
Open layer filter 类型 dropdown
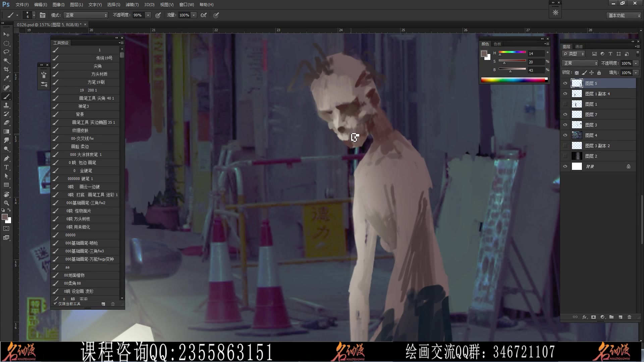(x=574, y=54)
